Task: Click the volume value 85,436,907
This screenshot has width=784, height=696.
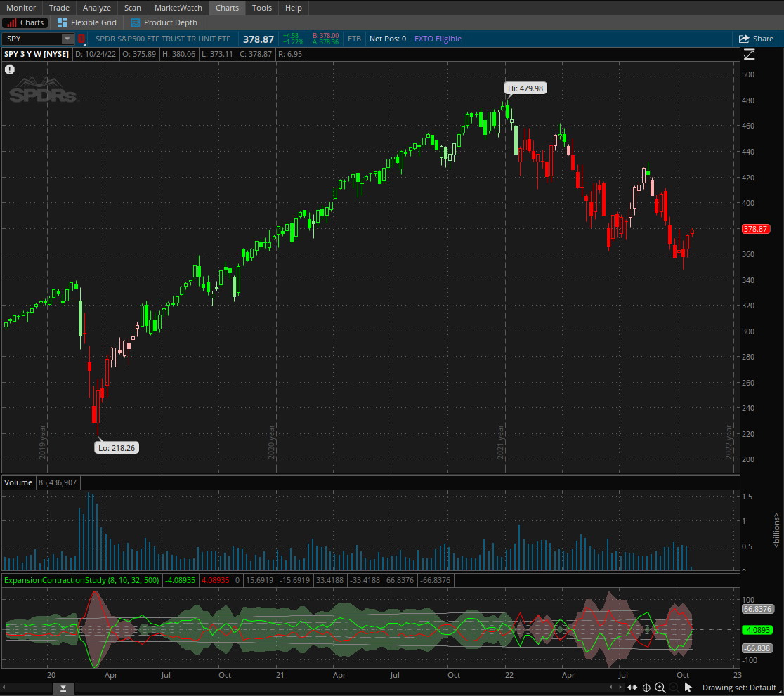Action: (58, 482)
